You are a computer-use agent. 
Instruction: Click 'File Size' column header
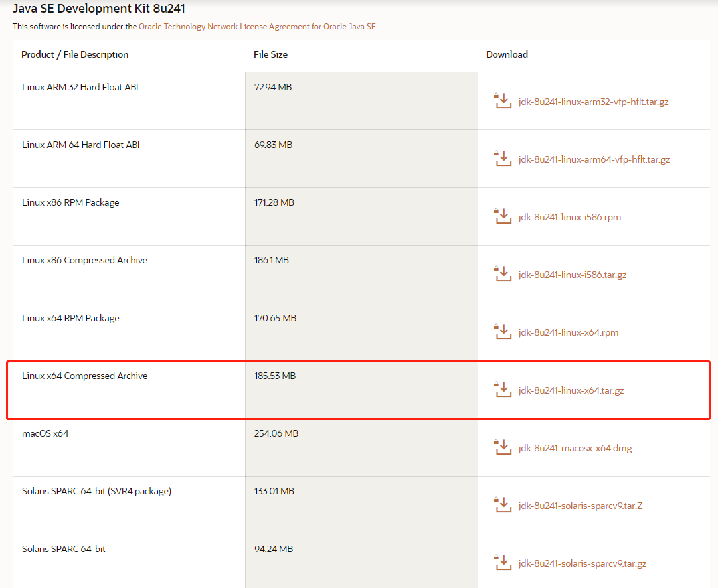tap(270, 54)
